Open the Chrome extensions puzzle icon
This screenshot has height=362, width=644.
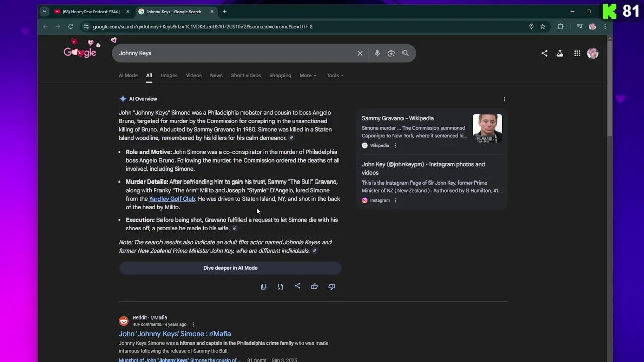(560, 26)
